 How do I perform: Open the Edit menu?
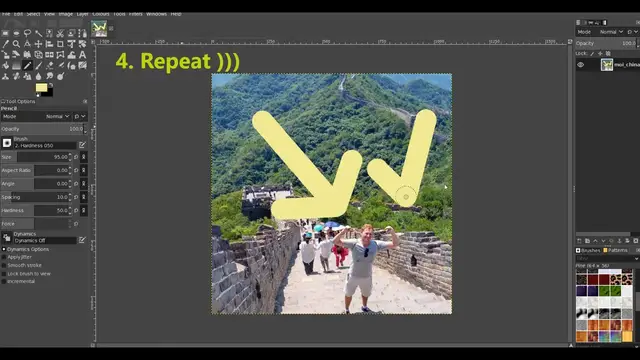(x=18, y=14)
